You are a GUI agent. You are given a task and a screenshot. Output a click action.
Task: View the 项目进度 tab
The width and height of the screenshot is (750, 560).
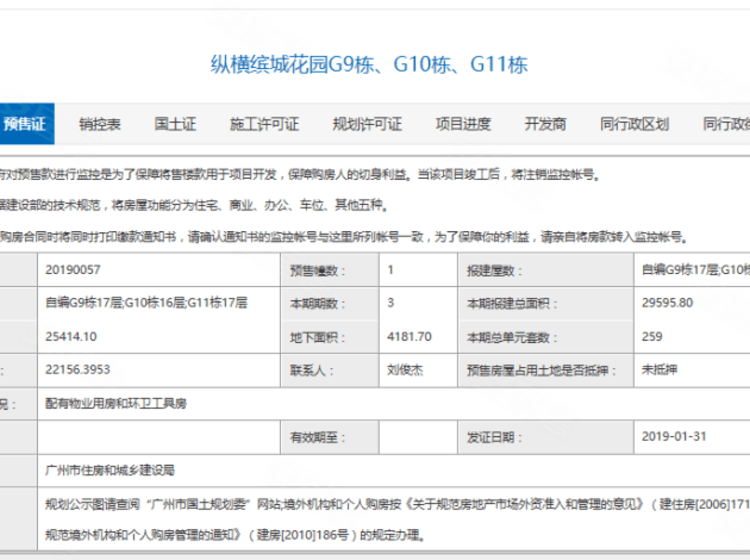click(463, 124)
